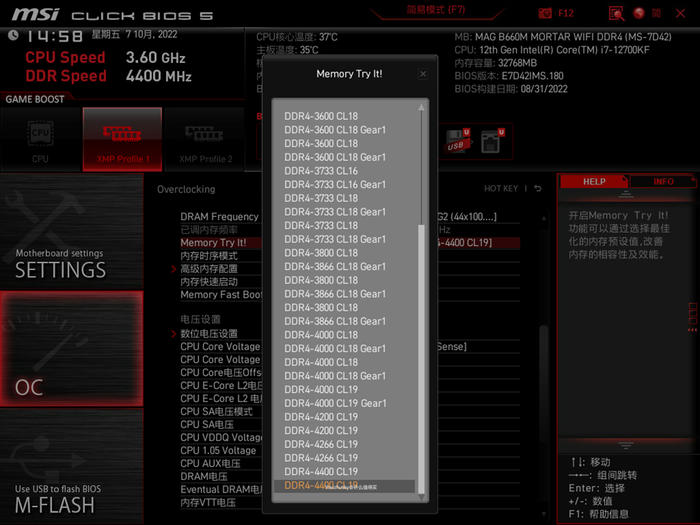Select the highlighted orange DDR4-4400 CL19 entry
Image resolution: width=700 pixels, height=525 pixels.
[344, 485]
